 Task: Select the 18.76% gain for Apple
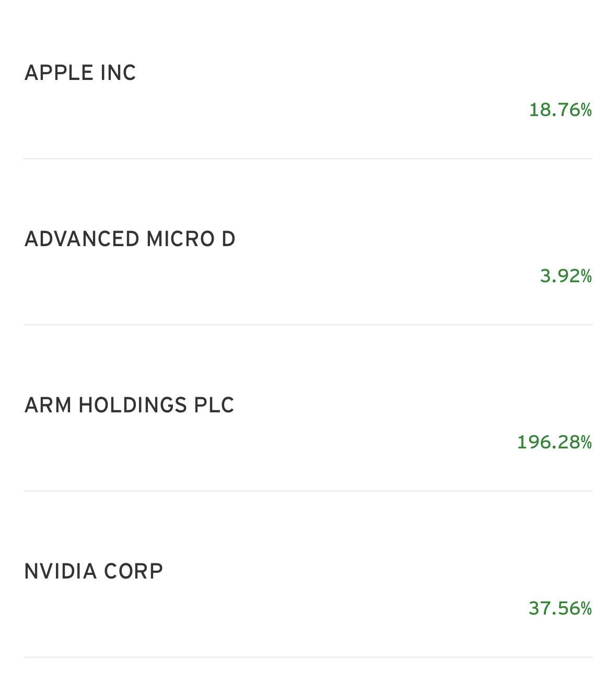561,110
